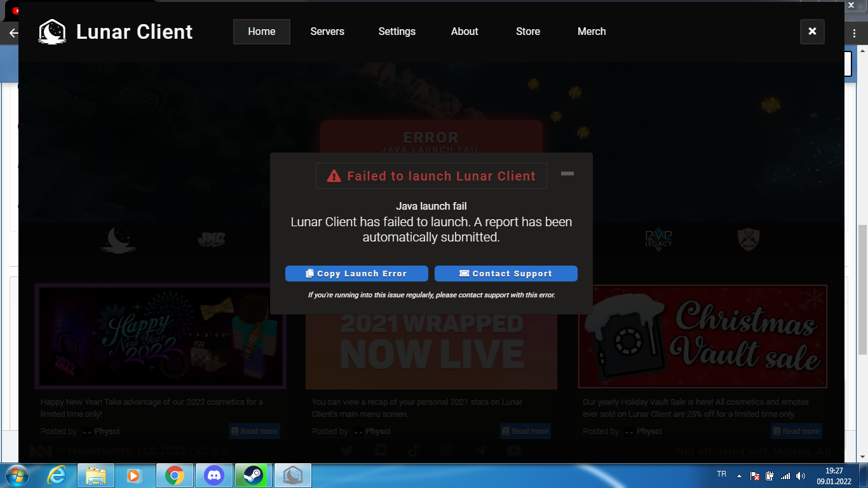This screenshot has width=868, height=488.
Task: Select the Lunar moon server icon
Action: click(119, 239)
